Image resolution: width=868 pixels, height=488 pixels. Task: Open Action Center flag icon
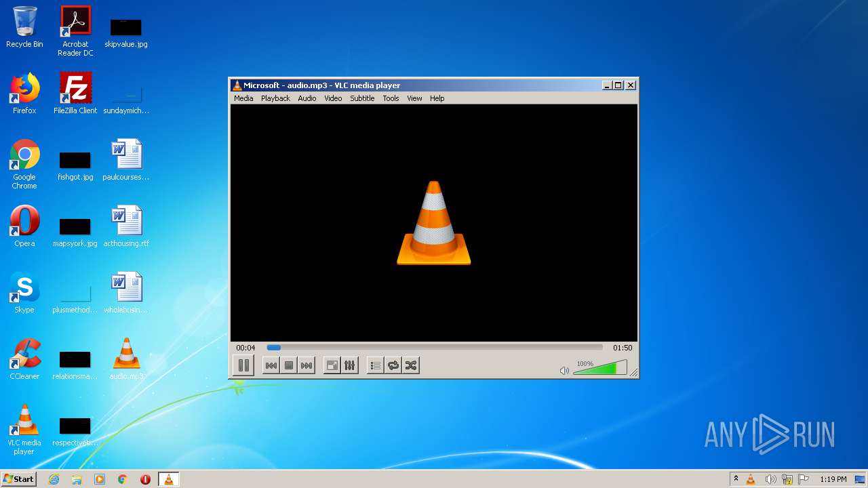coord(804,479)
